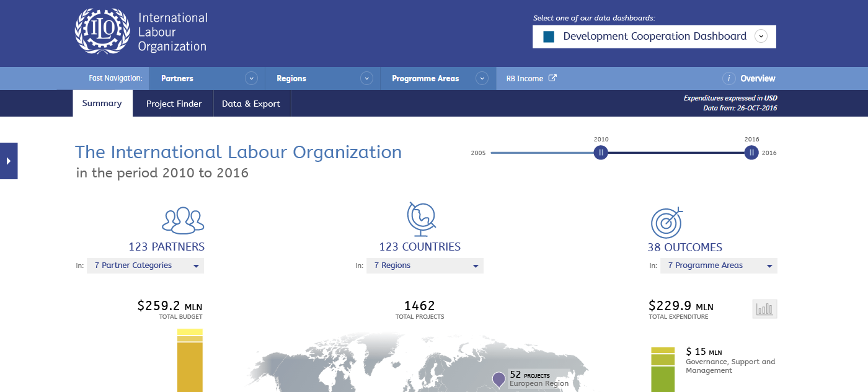868x392 pixels.
Task: Click the 52 Projects European Region label
Action: tap(539, 379)
